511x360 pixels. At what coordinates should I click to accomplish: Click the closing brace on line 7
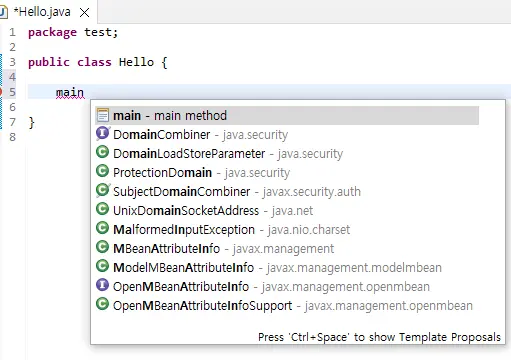tap(31, 123)
